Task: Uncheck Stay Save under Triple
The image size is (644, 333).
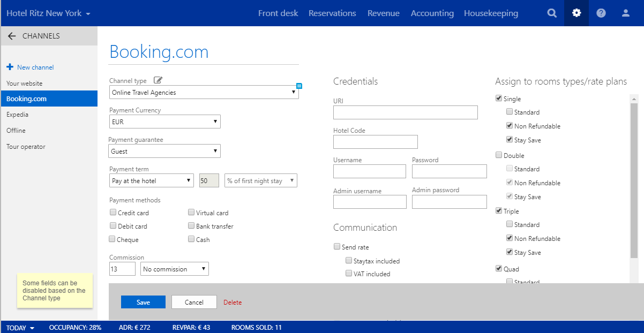Action: click(x=510, y=252)
